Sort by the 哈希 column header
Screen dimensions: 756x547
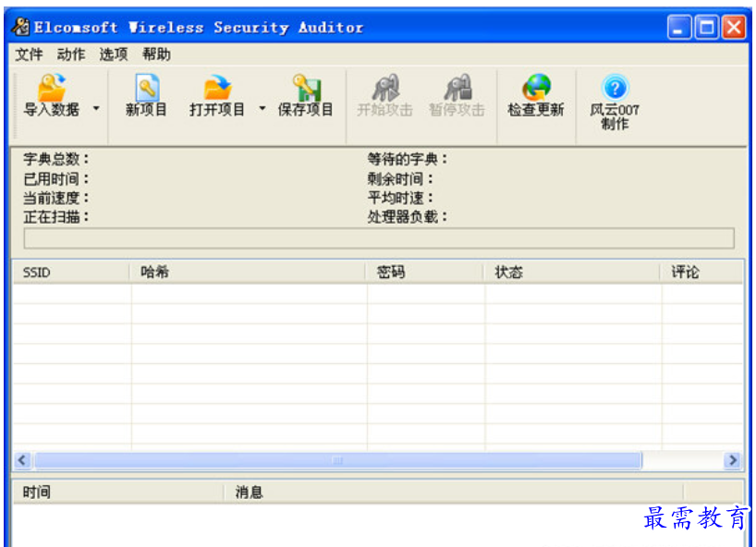[x=248, y=273]
